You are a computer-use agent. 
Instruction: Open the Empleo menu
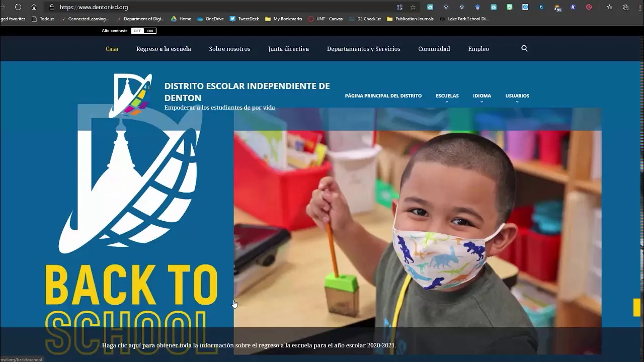(478, 49)
